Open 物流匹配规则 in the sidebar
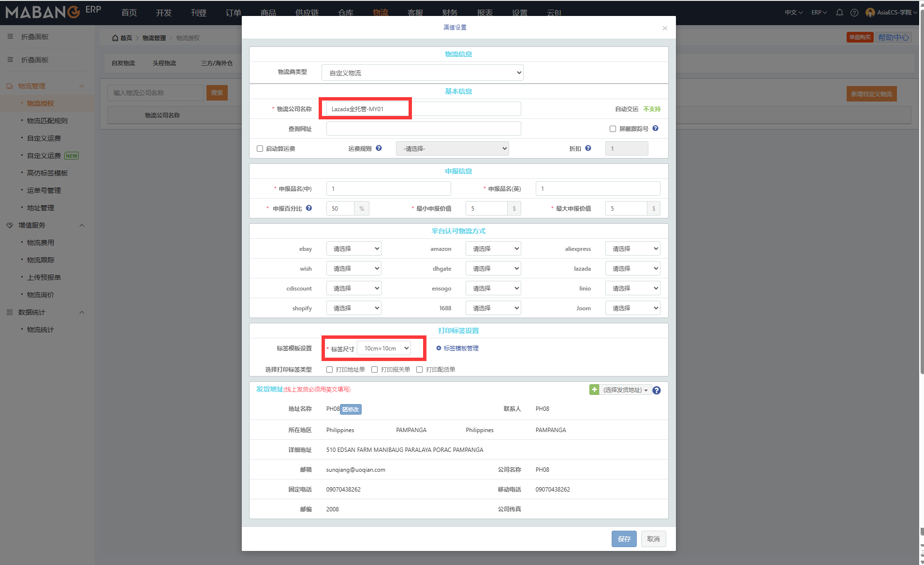The height and width of the screenshot is (565, 924). pyautogui.click(x=47, y=121)
